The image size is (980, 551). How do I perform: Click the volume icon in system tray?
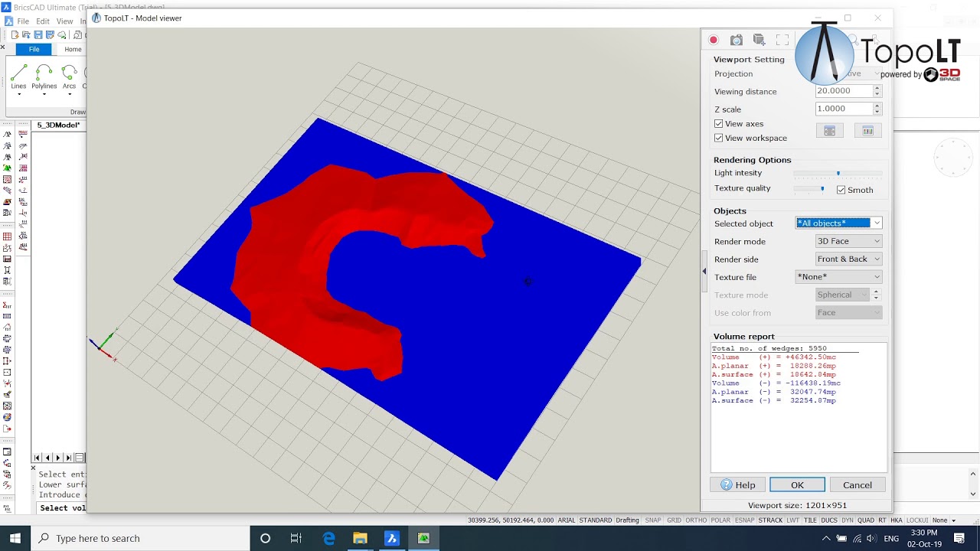(871, 539)
